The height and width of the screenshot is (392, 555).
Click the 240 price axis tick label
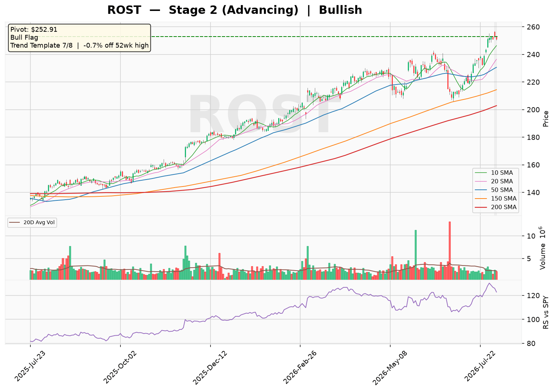click(534, 54)
